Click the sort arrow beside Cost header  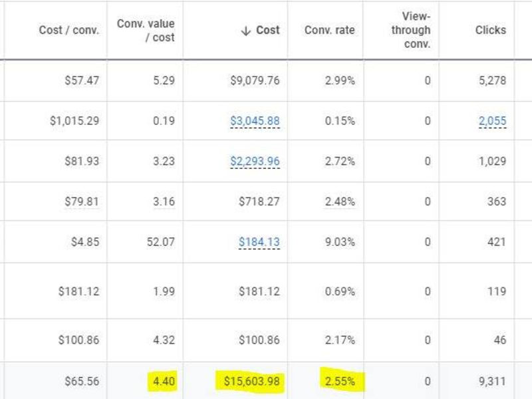click(245, 31)
